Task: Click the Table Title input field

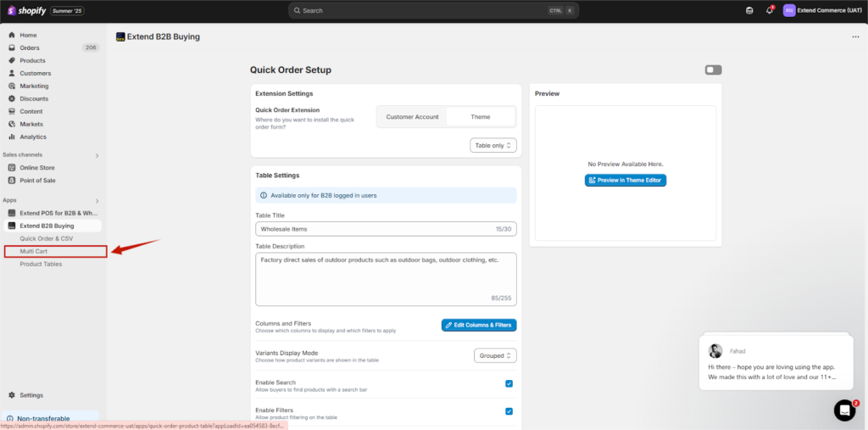Action: click(386, 229)
